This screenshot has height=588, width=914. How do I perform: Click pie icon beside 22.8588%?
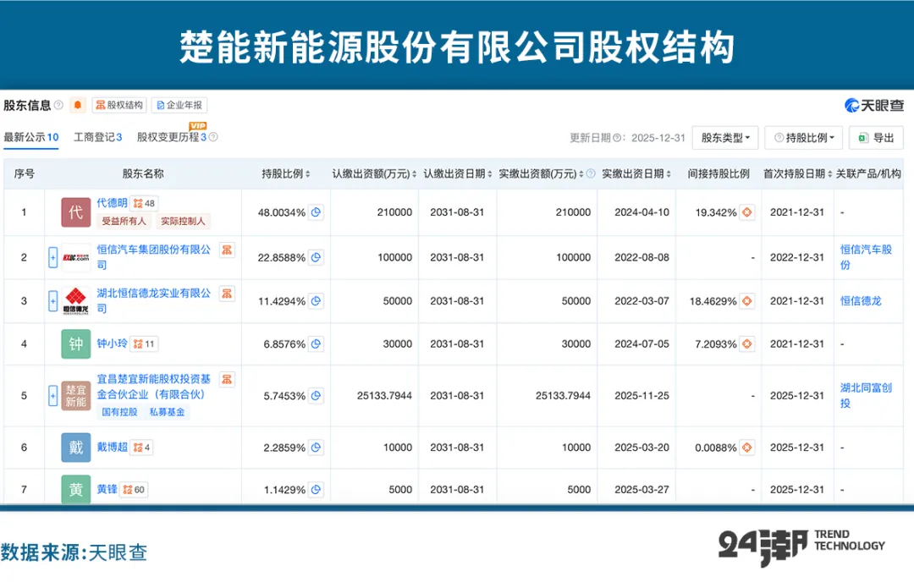point(316,257)
